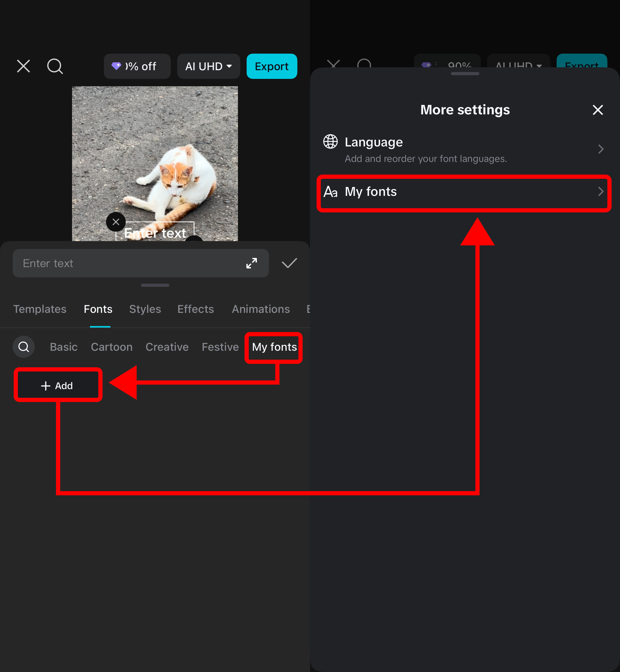Open Language settings row

pos(465,150)
